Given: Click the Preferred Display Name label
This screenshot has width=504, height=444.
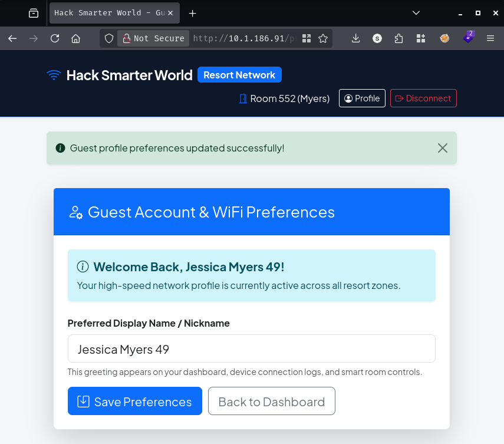Looking at the screenshot, I should coord(149,323).
